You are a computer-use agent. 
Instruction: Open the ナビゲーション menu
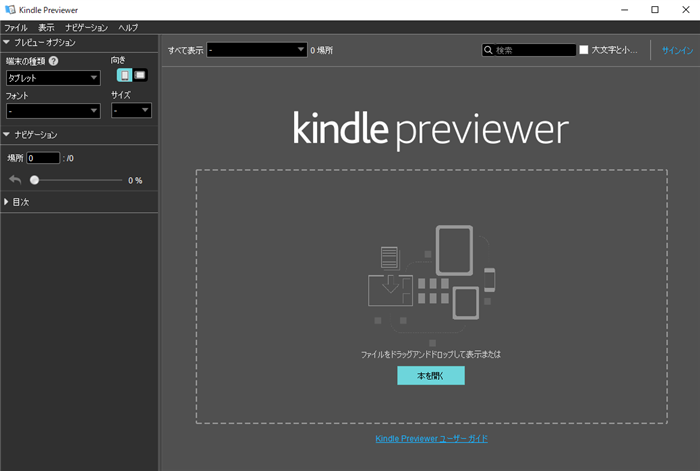point(87,28)
